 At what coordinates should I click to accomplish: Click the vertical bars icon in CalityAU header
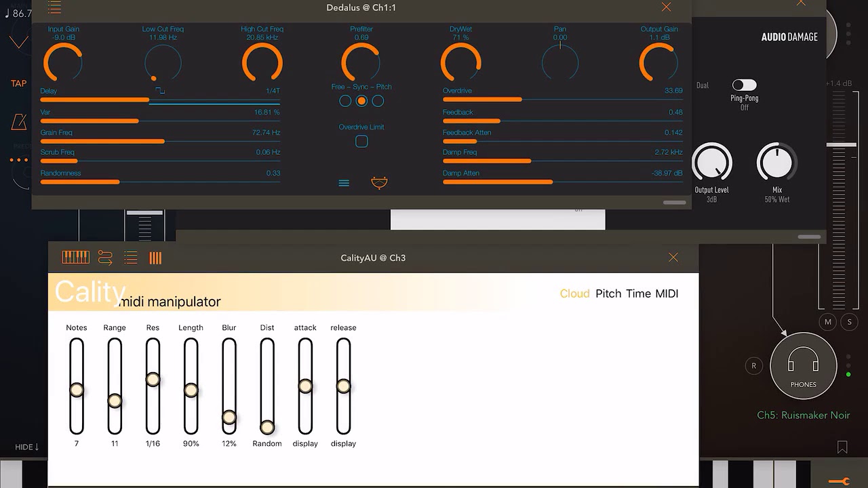click(155, 258)
